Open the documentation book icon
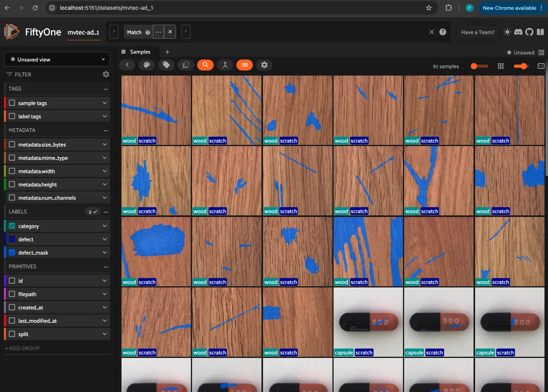This screenshot has height=392, width=548. [x=540, y=32]
